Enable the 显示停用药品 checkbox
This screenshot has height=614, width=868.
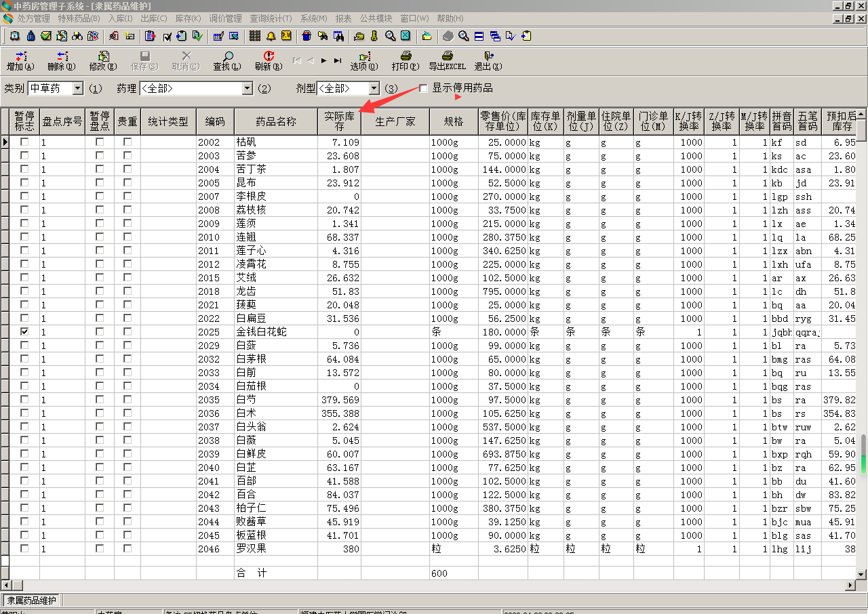click(x=424, y=88)
